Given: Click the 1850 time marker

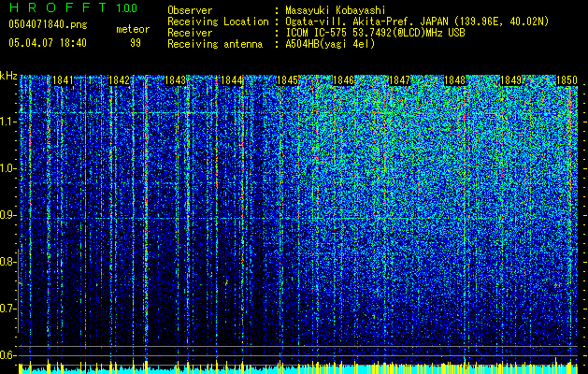Looking at the screenshot, I should [x=566, y=81].
